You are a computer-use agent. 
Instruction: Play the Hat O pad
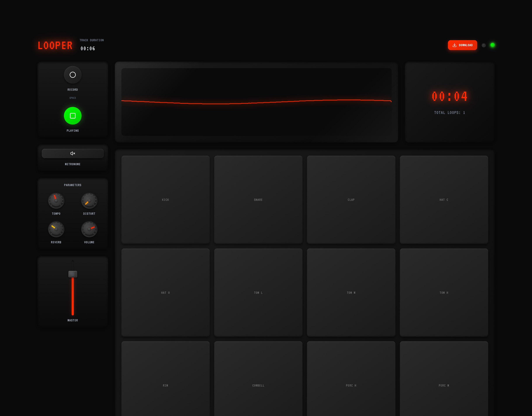(x=165, y=292)
